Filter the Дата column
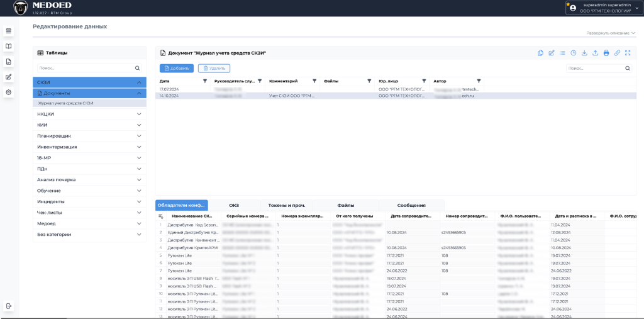Viewport: 644px width, 319px height. click(x=204, y=81)
